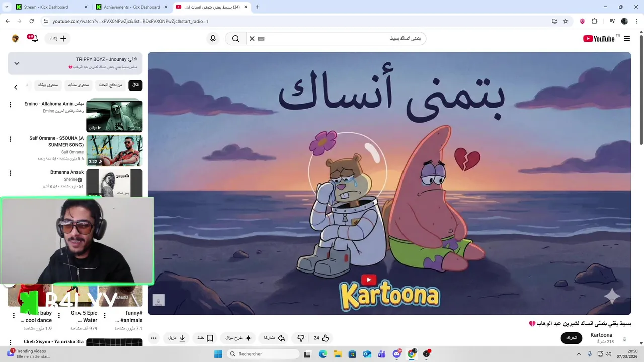
Task: Switch to the Achievements - Kick Dashboard tab
Action: point(132,7)
